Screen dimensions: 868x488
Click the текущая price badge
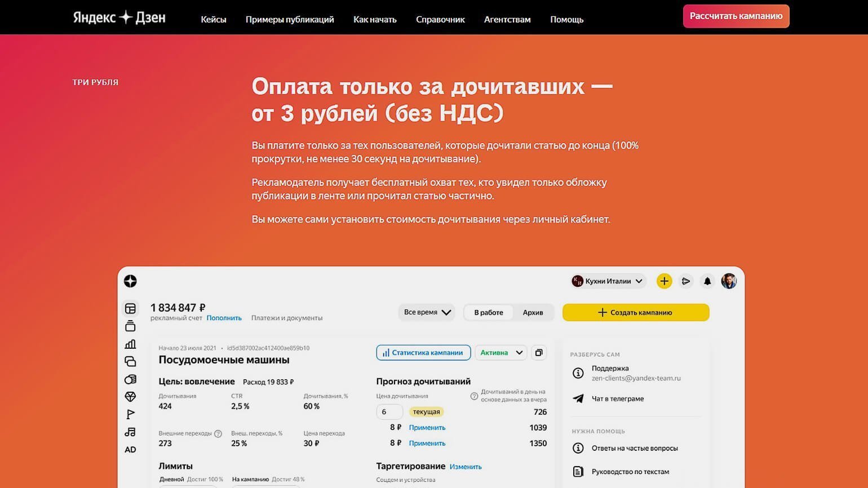coord(426,412)
